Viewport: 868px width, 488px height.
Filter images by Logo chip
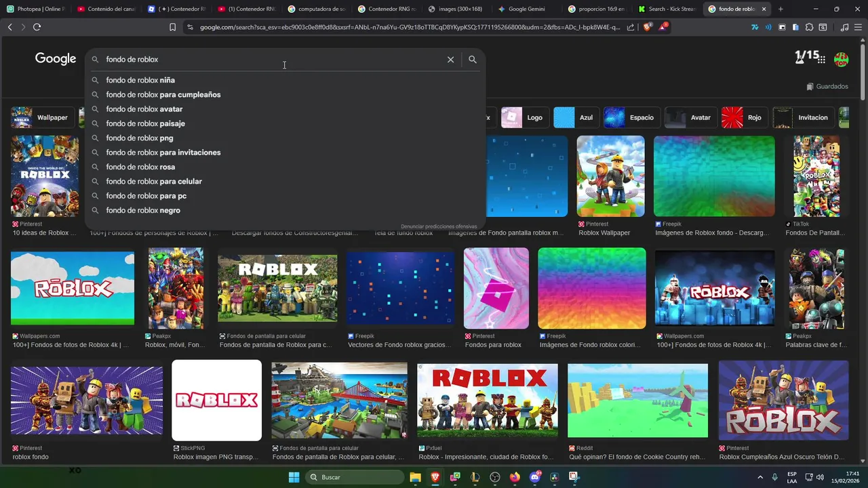(x=524, y=117)
